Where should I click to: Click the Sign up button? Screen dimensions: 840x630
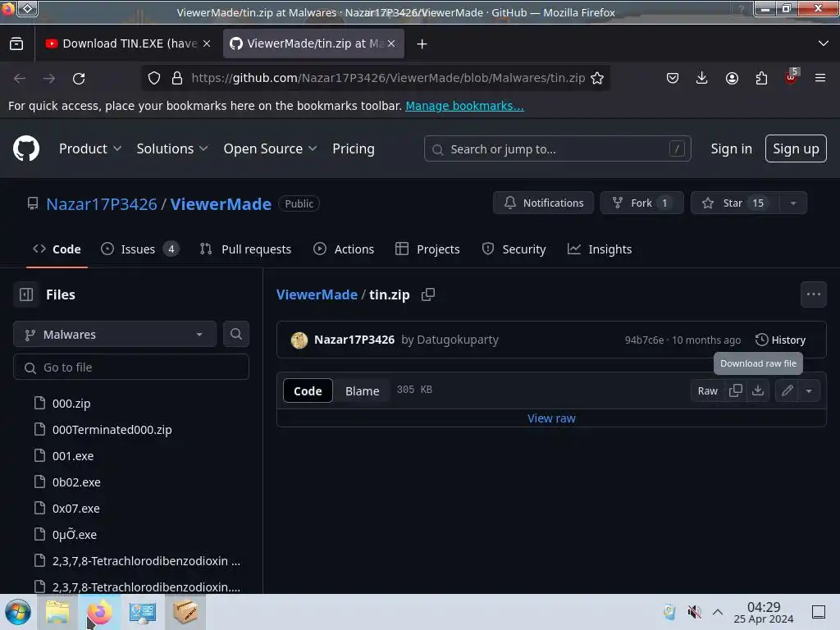(796, 148)
